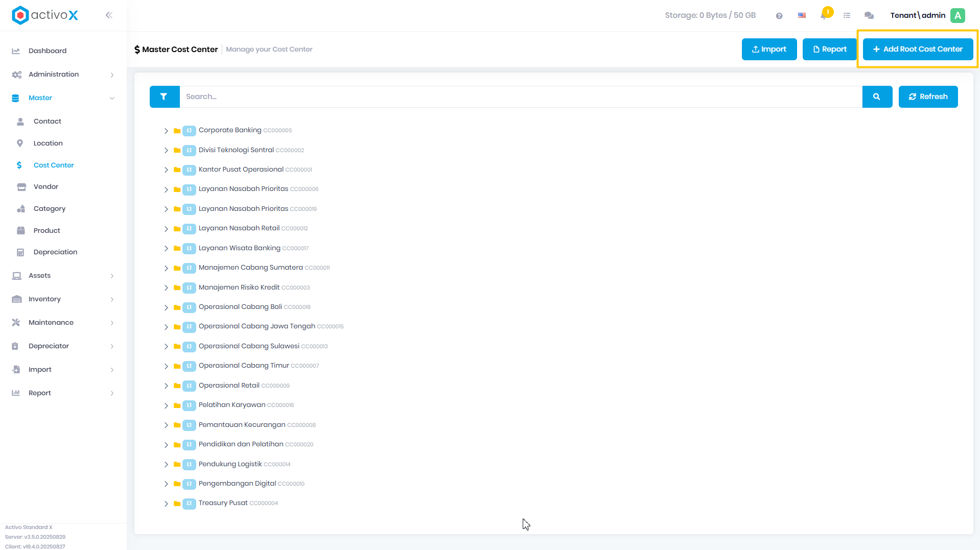Expand Pemantauan Kecurangan node
This screenshot has width=980, height=550.
[x=166, y=425]
